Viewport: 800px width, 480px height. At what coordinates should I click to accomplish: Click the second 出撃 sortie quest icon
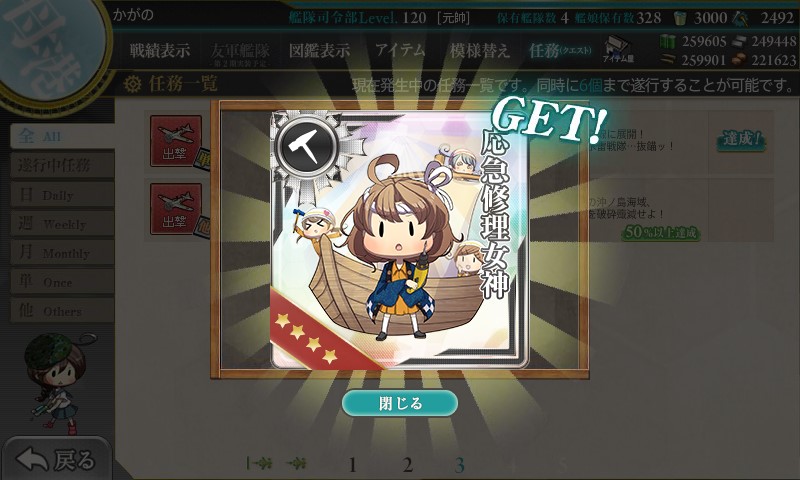point(176,209)
